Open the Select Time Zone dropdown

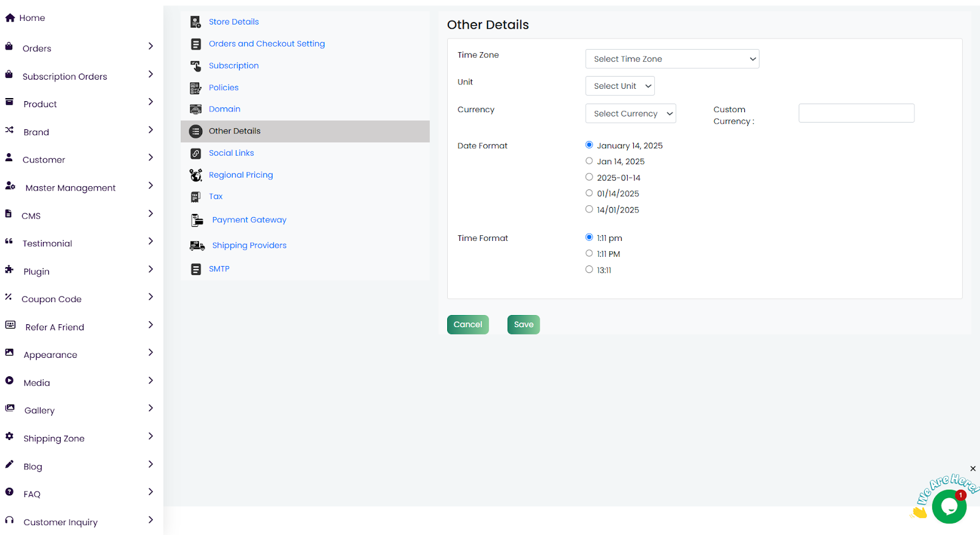[x=672, y=59]
